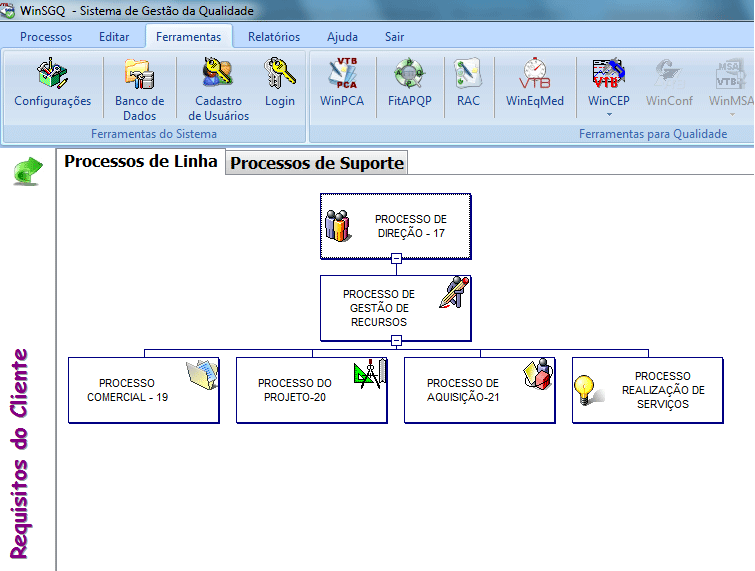Select the Processo Comercial - 19 box

[x=143, y=390]
